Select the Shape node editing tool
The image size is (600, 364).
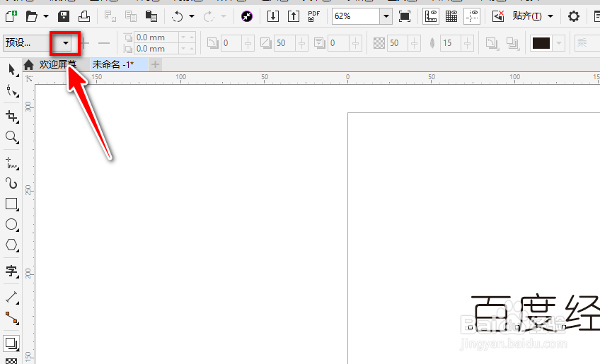[12, 91]
